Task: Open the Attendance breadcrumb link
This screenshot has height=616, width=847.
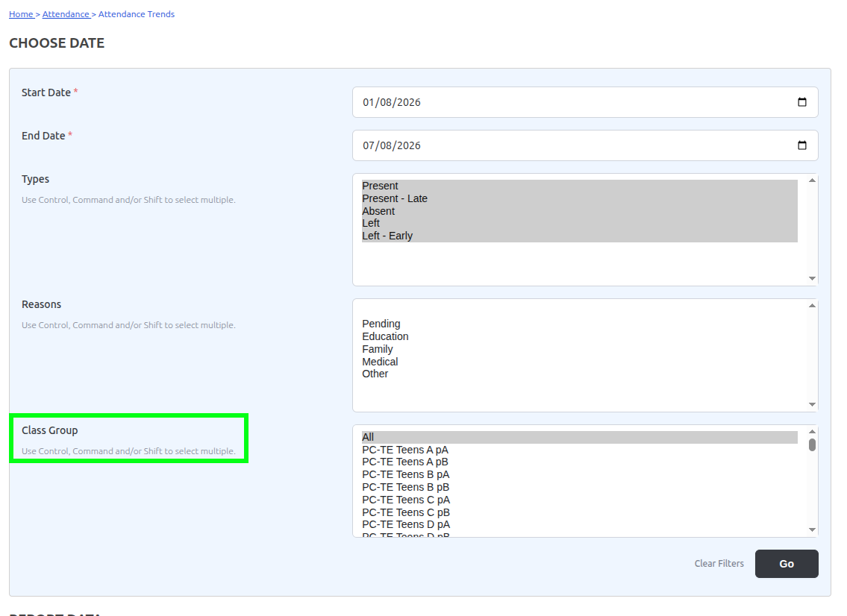Action: click(x=66, y=14)
